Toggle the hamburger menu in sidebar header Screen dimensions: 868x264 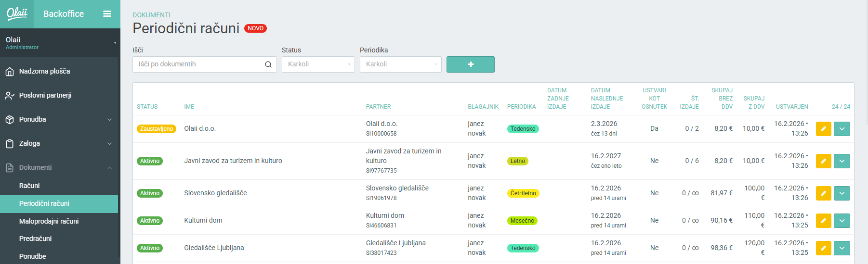pos(107,14)
